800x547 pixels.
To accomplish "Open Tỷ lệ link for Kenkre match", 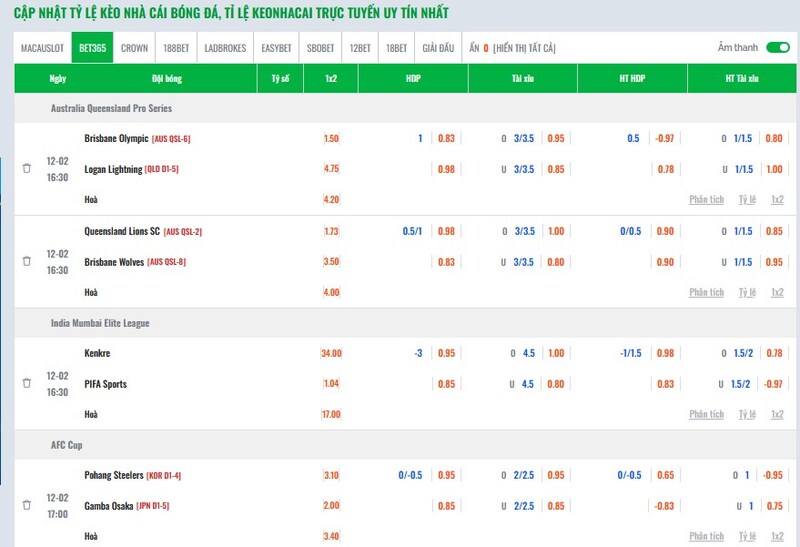I will [747, 414].
